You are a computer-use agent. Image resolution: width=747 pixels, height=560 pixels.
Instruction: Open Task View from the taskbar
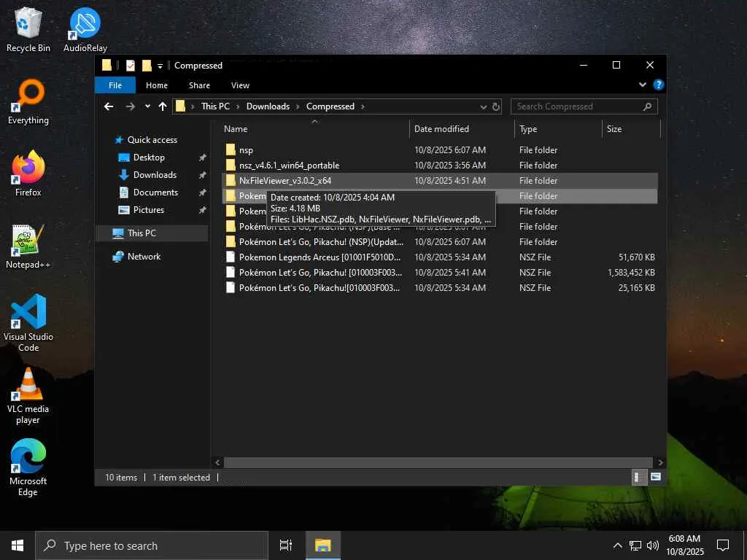pyautogui.click(x=286, y=545)
